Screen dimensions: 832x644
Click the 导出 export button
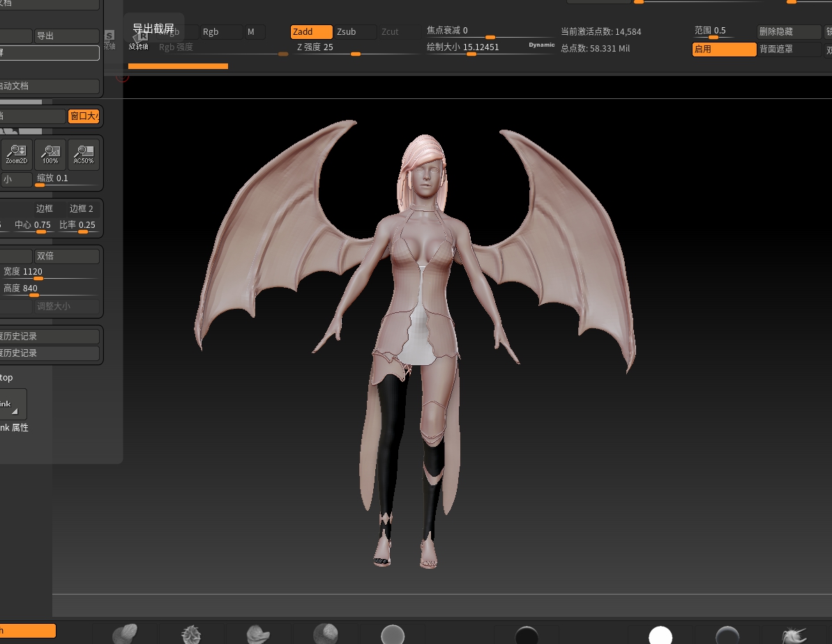click(67, 36)
